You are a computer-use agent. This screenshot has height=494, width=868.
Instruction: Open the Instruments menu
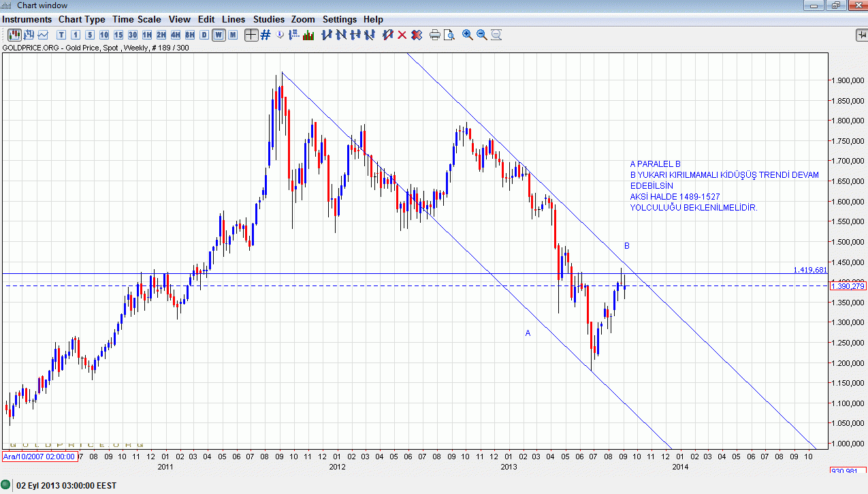click(27, 19)
